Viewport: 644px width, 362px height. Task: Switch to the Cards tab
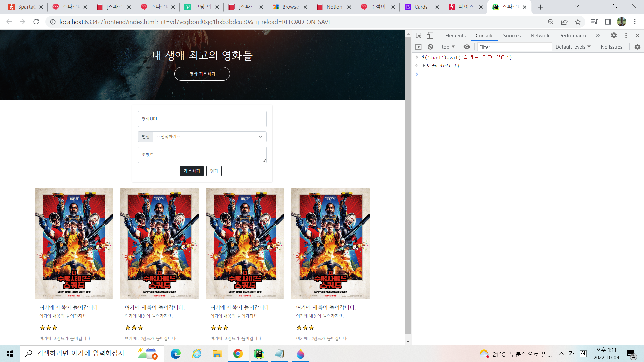tap(422, 7)
